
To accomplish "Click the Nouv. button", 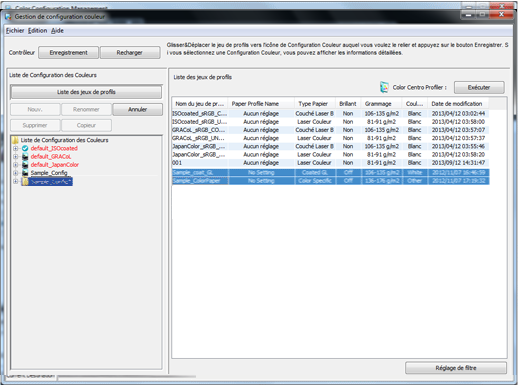I will 35,109.
